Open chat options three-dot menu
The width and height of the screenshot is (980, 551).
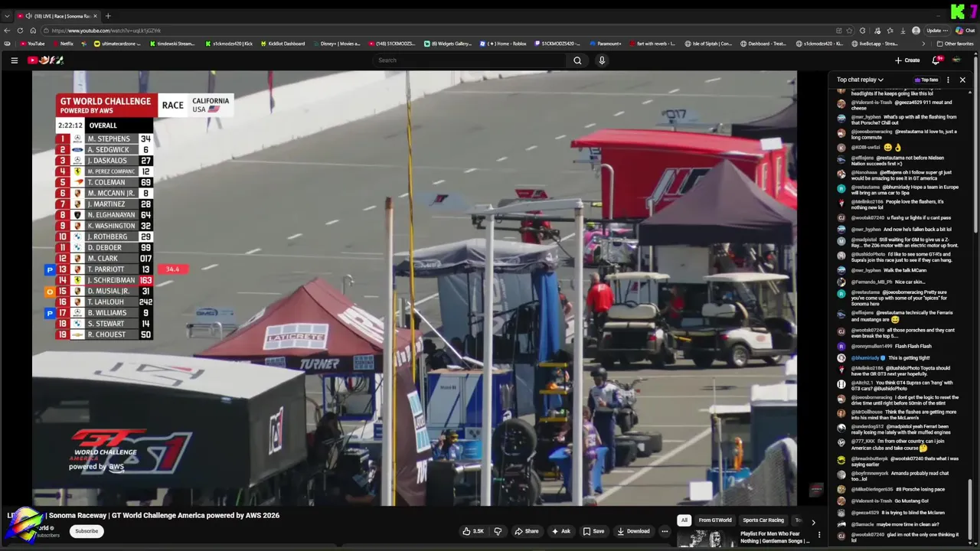point(948,80)
